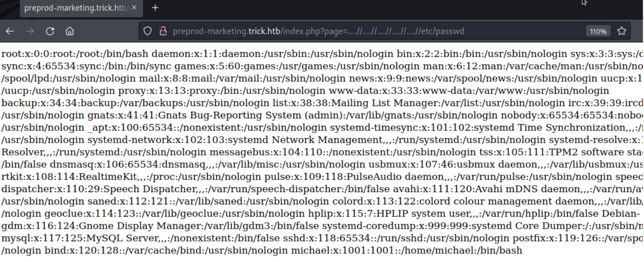The width and height of the screenshot is (644, 262).
Task: Switch to the preprod-marketing.trick.htb tab
Action: (74, 7)
